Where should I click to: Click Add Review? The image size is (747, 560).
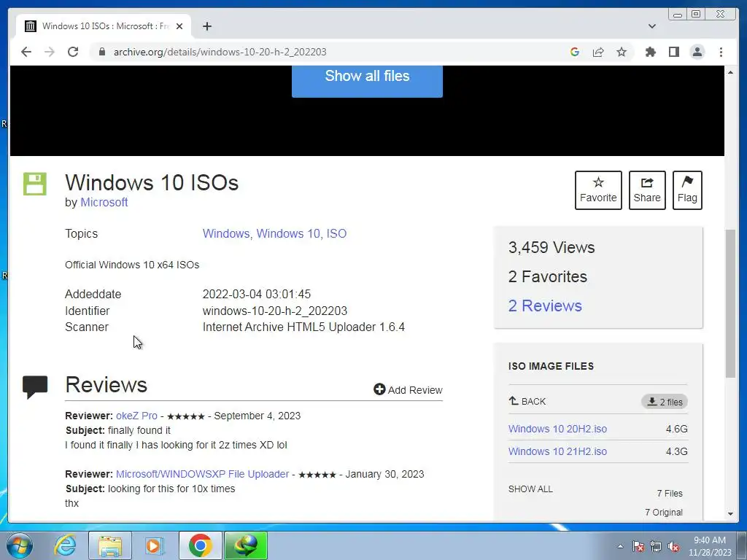[x=408, y=390]
